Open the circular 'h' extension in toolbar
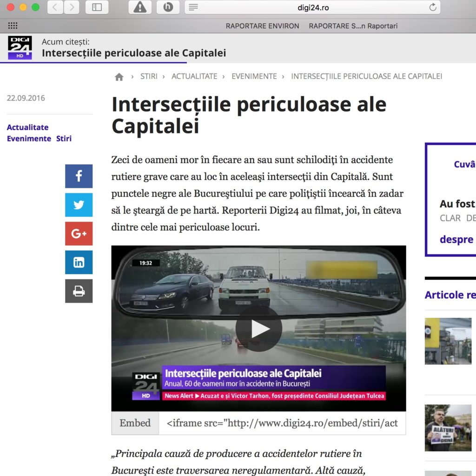This screenshot has width=476, height=476. coord(168,7)
